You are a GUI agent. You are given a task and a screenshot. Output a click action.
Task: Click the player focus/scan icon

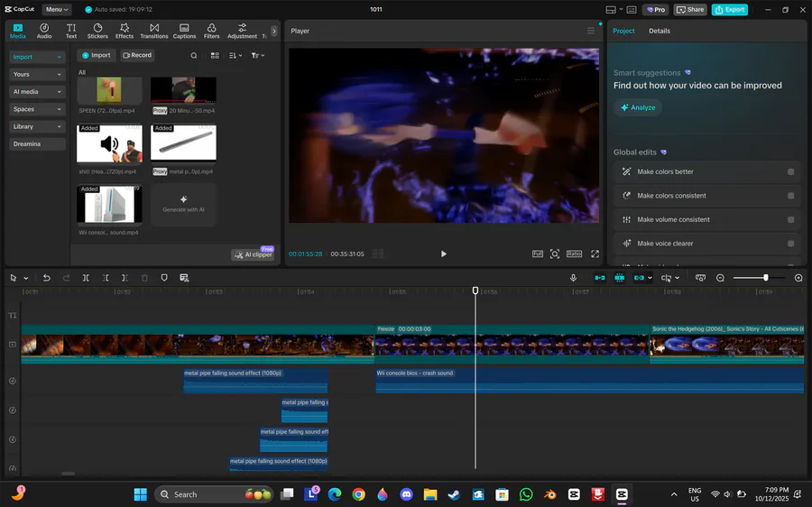[555, 253]
